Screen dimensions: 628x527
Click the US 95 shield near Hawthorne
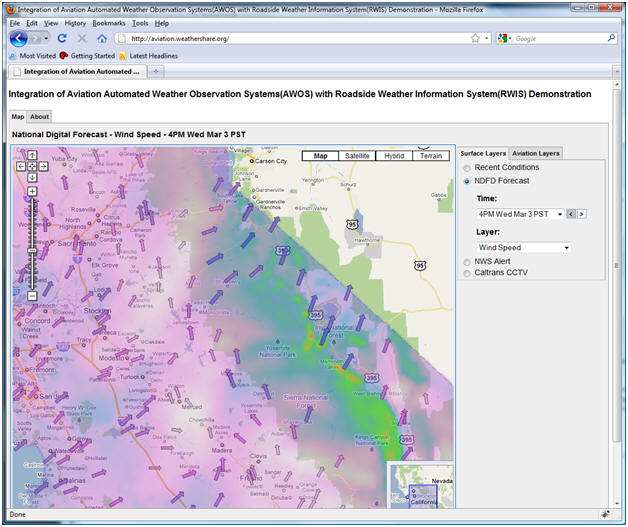coord(352,224)
